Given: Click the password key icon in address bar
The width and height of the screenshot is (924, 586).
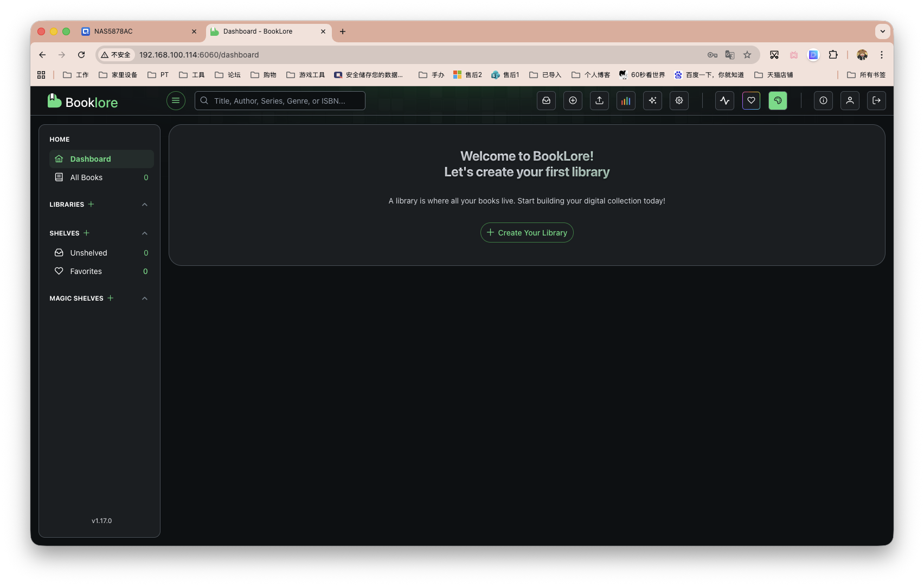Looking at the screenshot, I should pyautogui.click(x=713, y=55).
